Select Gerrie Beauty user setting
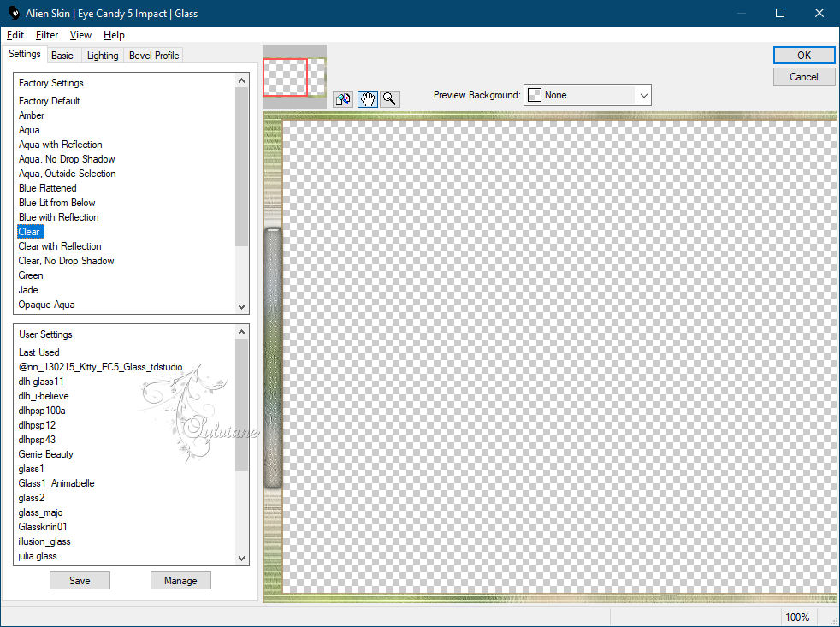 click(45, 454)
